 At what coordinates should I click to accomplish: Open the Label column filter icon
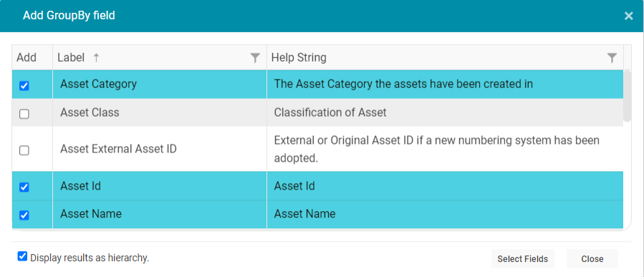[x=255, y=58]
